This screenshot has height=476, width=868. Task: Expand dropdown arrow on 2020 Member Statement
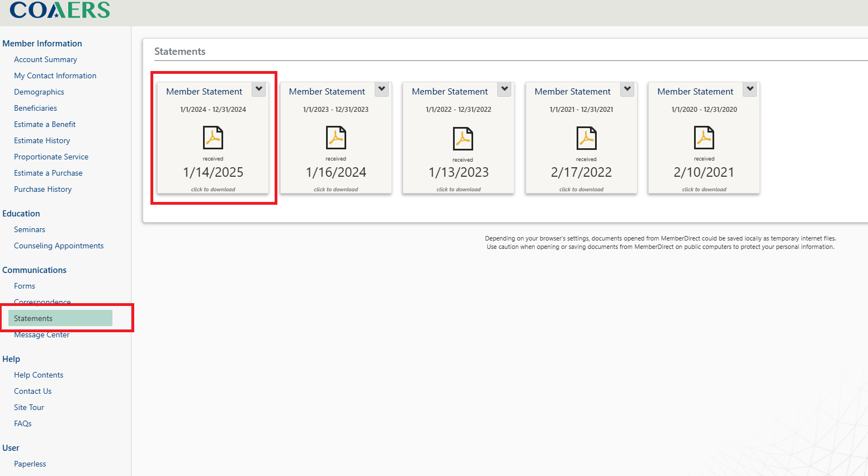pos(750,89)
